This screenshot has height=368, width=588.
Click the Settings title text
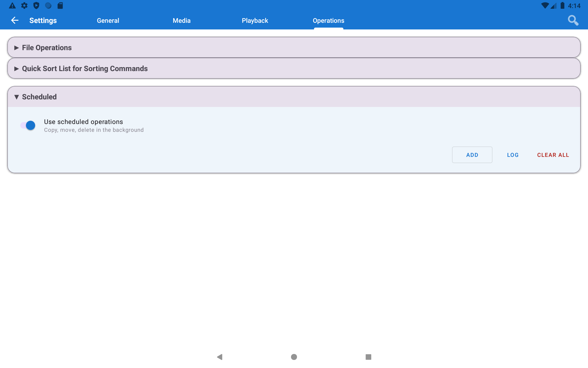(x=43, y=20)
